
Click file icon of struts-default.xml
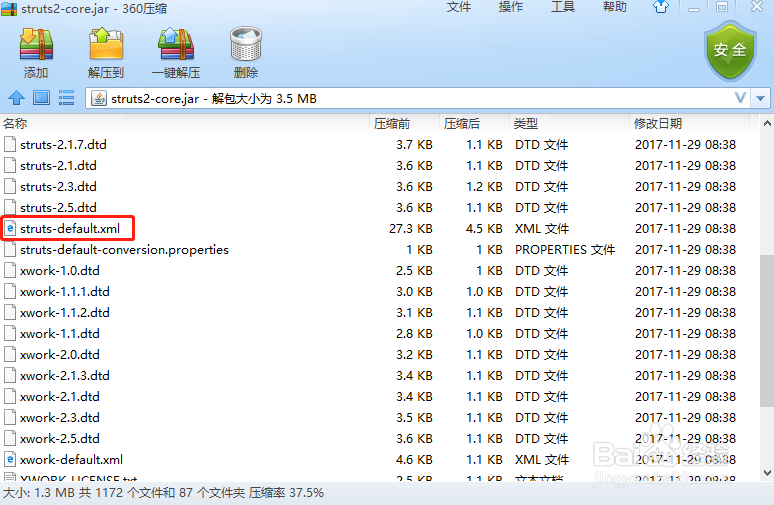[9, 229]
